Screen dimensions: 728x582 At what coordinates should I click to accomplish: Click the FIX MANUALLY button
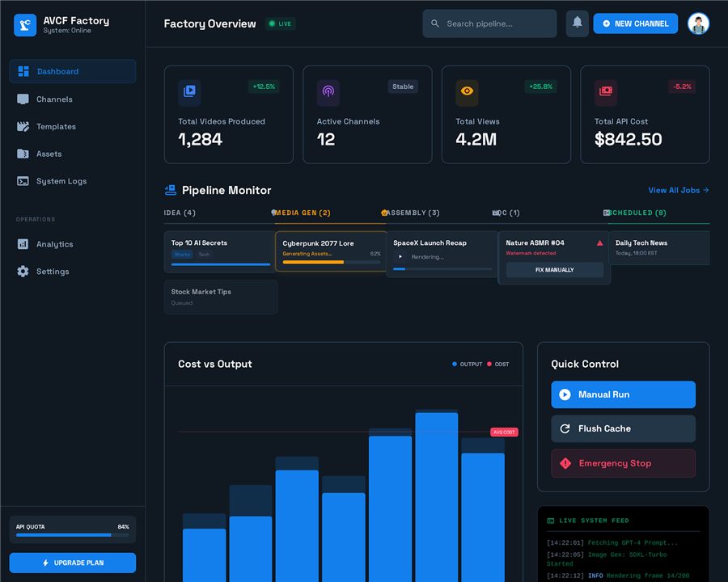click(x=555, y=270)
